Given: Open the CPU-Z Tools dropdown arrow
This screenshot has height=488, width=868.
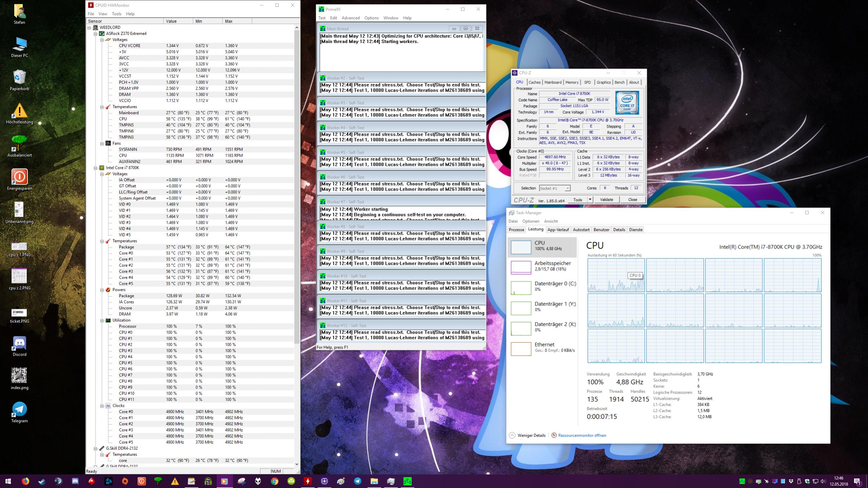Looking at the screenshot, I should [590, 200].
